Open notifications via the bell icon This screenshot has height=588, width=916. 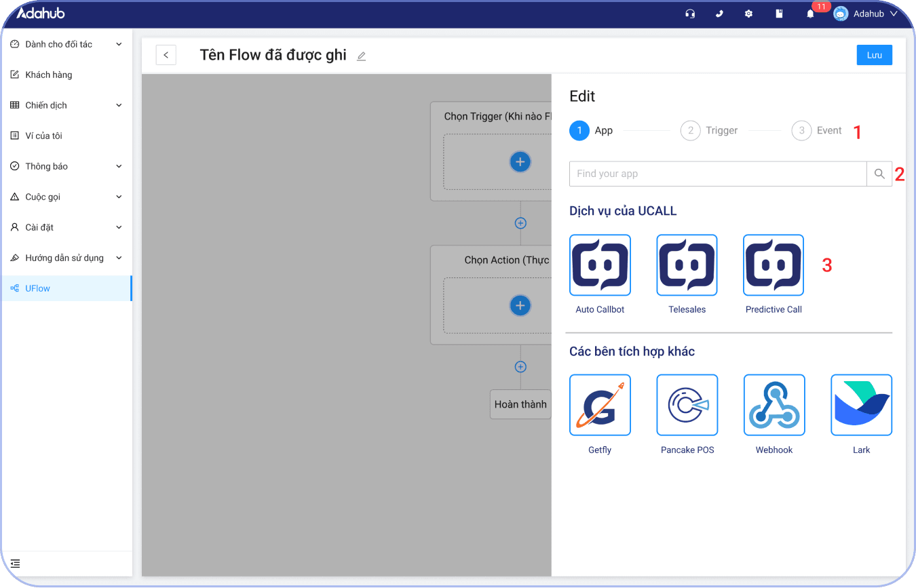[x=809, y=14]
